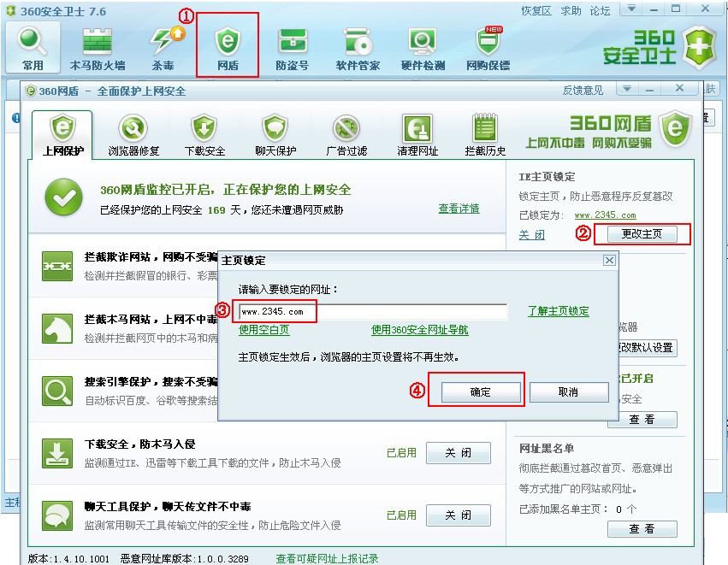
Task: Focus the homepage URL input field
Action: (373, 312)
